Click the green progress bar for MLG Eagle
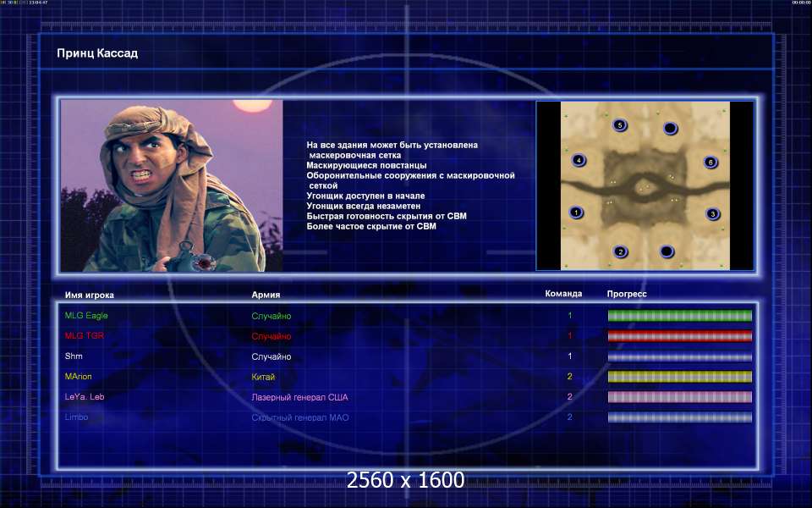The image size is (812, 508). [x=679, y=316]
